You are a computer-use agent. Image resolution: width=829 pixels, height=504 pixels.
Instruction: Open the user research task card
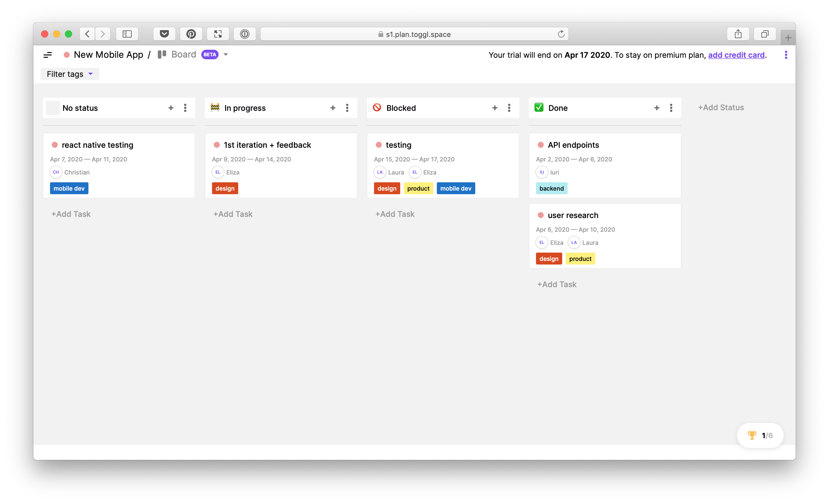(573, 215)
